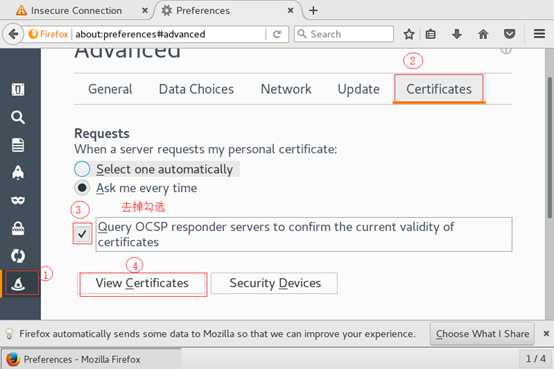Open the hamburger menu button
Screen dimensions: 554x369
tap(539, 34)
